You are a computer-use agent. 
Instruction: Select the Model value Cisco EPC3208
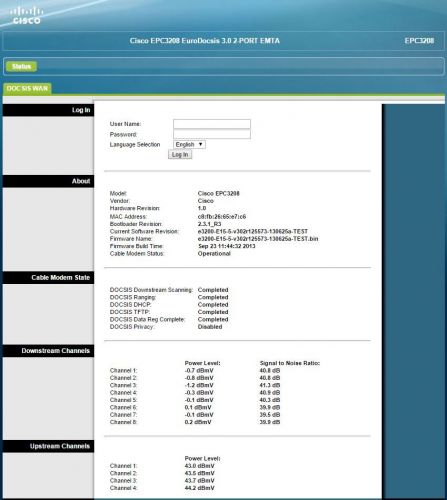pyautogui.click(x=219, y=193)
